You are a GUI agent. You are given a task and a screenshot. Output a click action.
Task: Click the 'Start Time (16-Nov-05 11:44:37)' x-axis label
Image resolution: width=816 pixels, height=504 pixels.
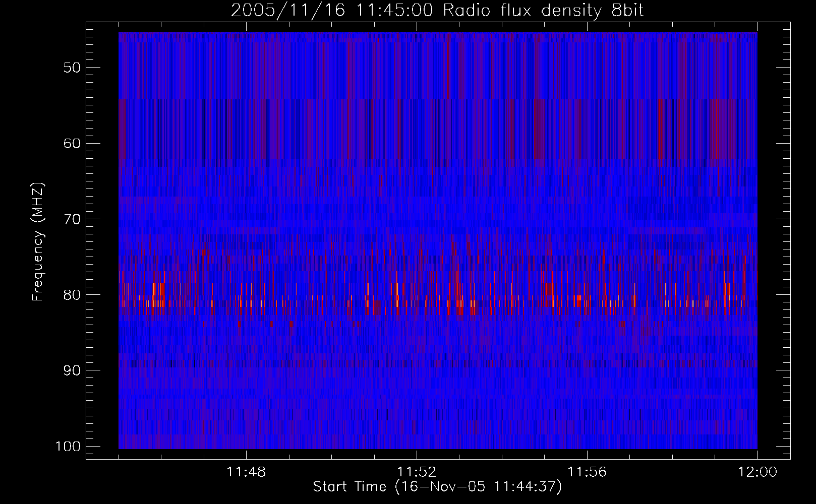point(437,487)
